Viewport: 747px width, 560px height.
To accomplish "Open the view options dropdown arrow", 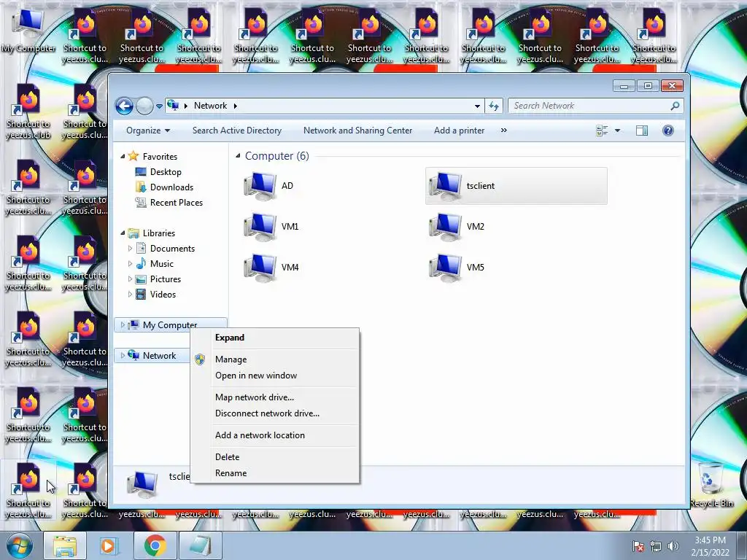I will pyautogui.click(x=617, y=131).
